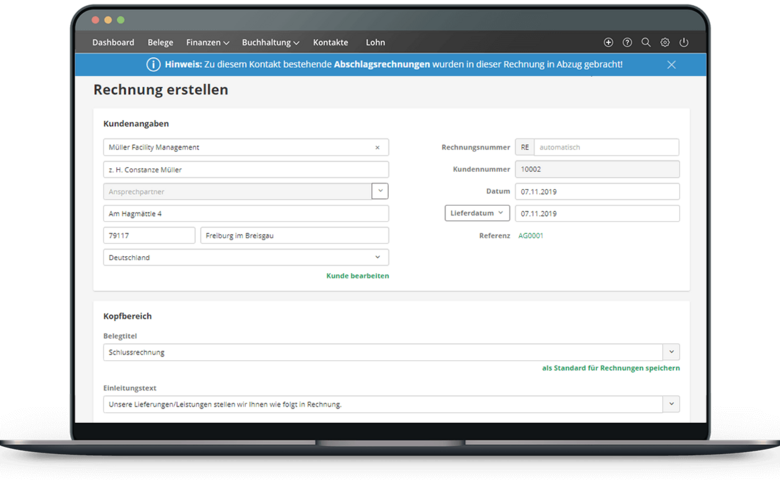Click the search magnifier icon
This screenshot has width=780, height=480.
pos(646,43)
